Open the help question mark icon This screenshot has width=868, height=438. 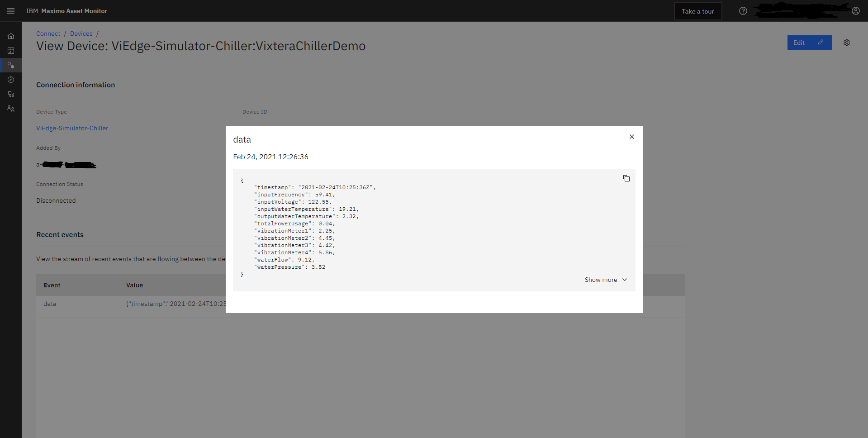pyautogui.click(x=743, y=11)
